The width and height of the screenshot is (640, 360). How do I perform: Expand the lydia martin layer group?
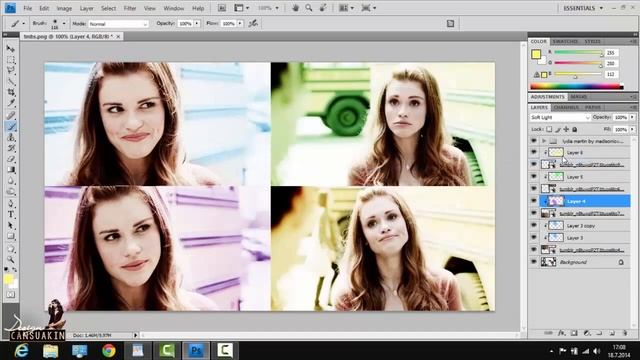click(544, 141)
